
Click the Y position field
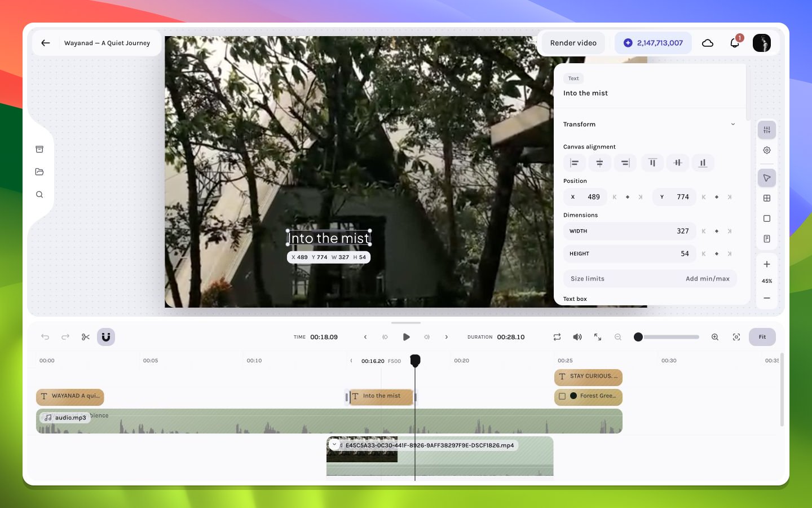(x=674, y=197)
